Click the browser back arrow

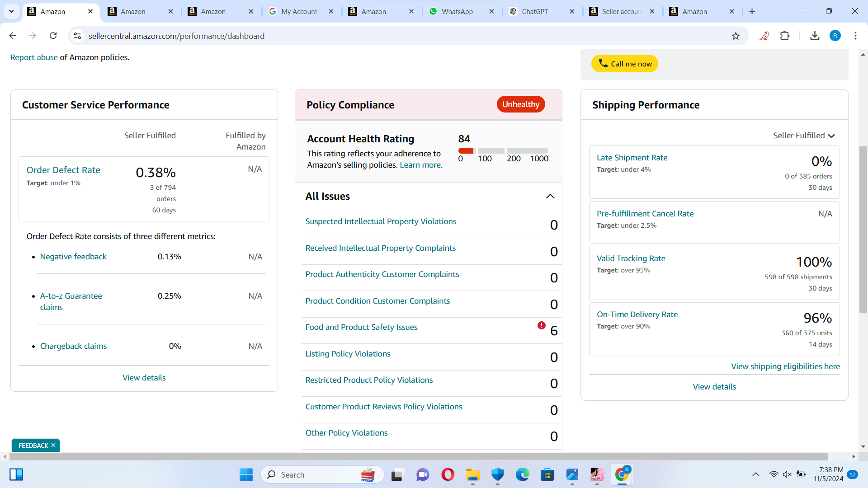pyautogui.click(x=13, y=36)
